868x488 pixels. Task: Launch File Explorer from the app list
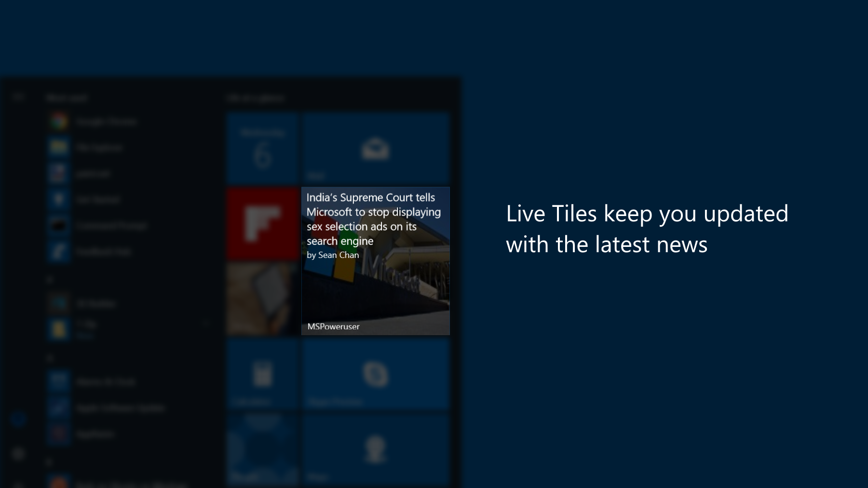(x=86, y=147)
